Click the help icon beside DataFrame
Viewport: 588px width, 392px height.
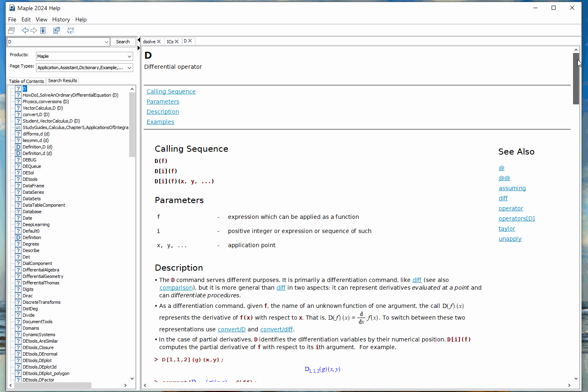coord(18,186)
